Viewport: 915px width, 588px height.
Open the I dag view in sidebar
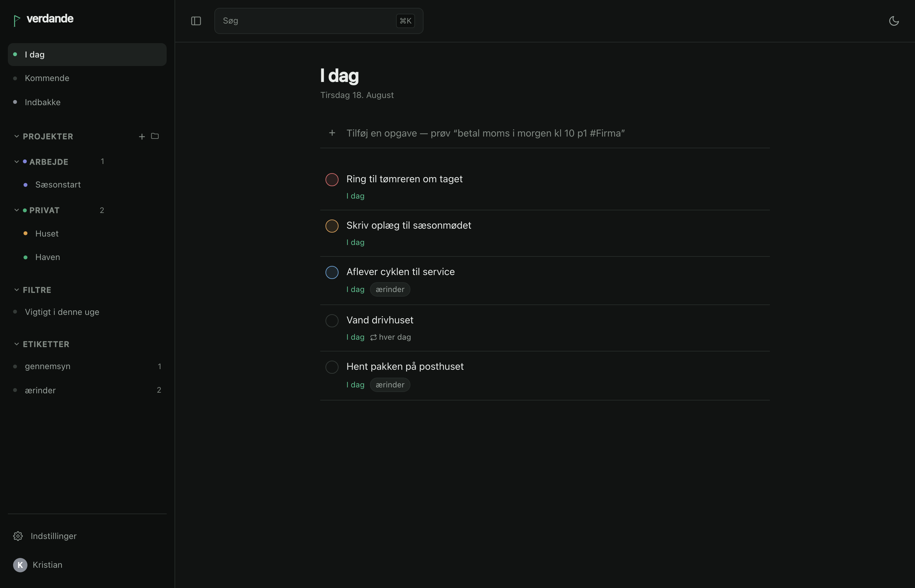87,55
